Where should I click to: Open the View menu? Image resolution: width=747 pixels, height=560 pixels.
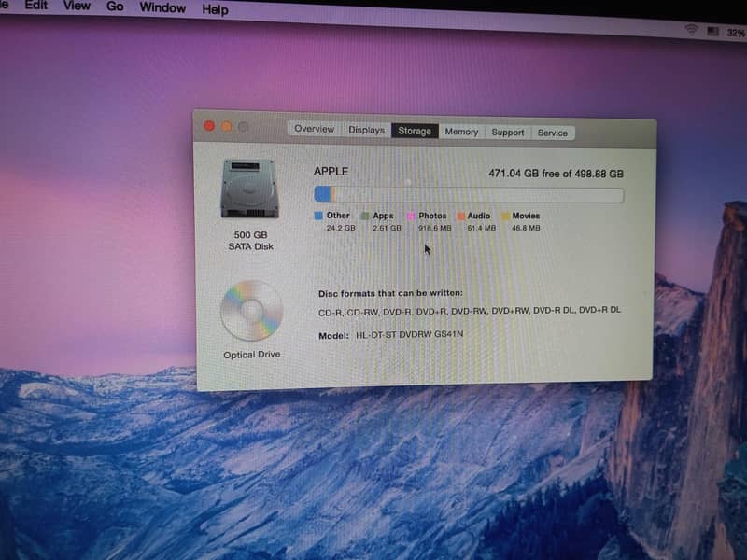coord(77,6)
